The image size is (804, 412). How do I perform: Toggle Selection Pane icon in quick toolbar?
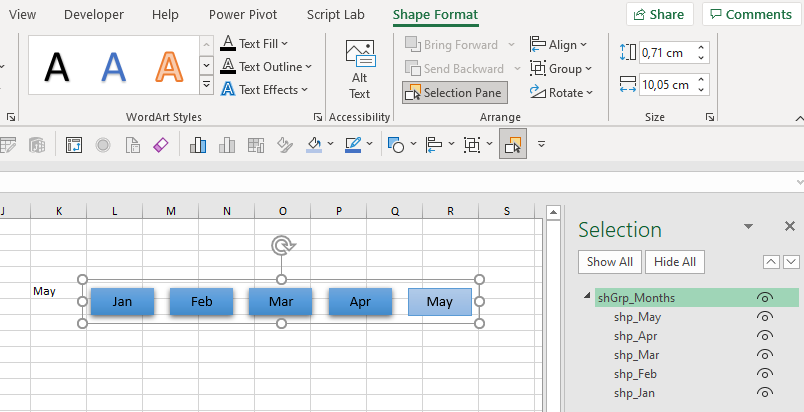click(x=513, y=144)
